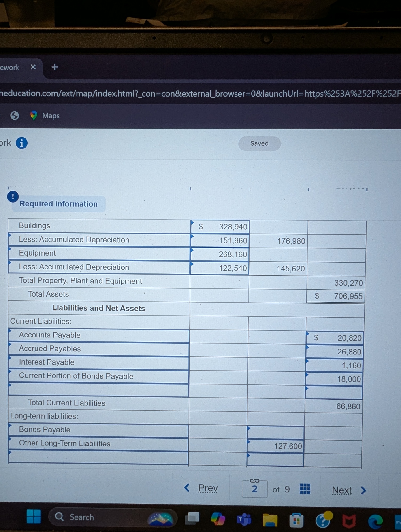Viewport: 401px width, 532px height.
Task: Select the Current Liabilities: label
Action: [41, 321]
